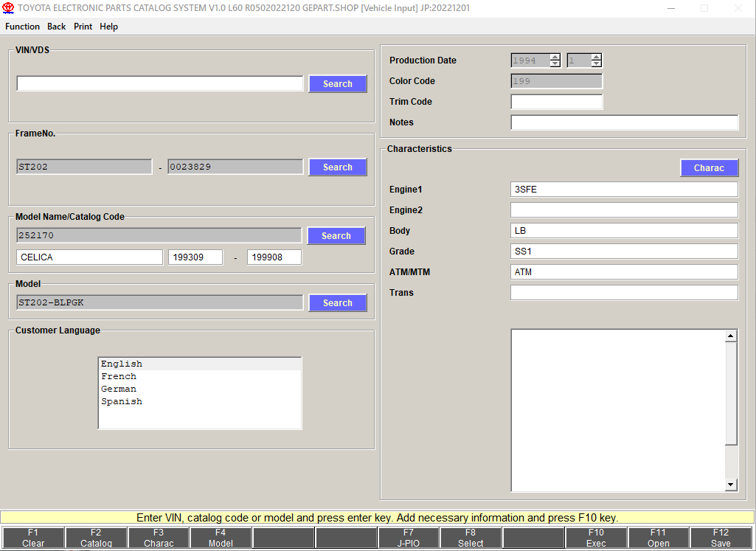
Task: Click the empty Engine2 field
Action: (625, 209)
